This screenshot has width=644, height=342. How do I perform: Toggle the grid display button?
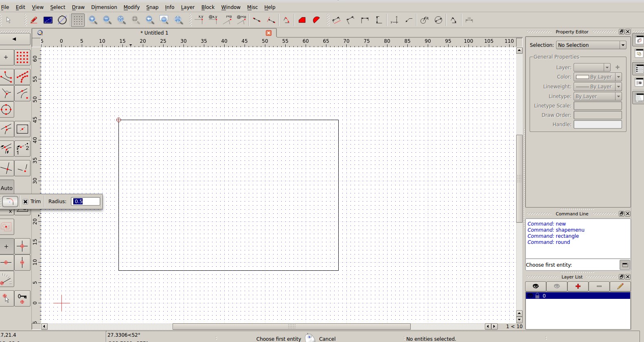[78, 20]
